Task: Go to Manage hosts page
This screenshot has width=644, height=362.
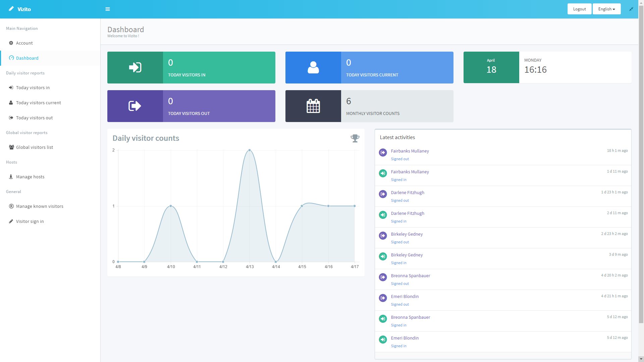Action: [30, 177]
